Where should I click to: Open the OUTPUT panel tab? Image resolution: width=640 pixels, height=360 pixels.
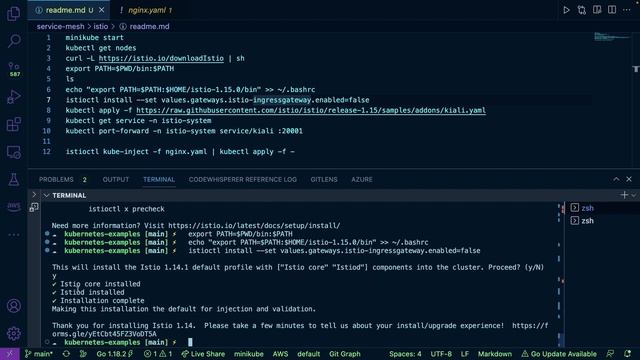[116, 180]
